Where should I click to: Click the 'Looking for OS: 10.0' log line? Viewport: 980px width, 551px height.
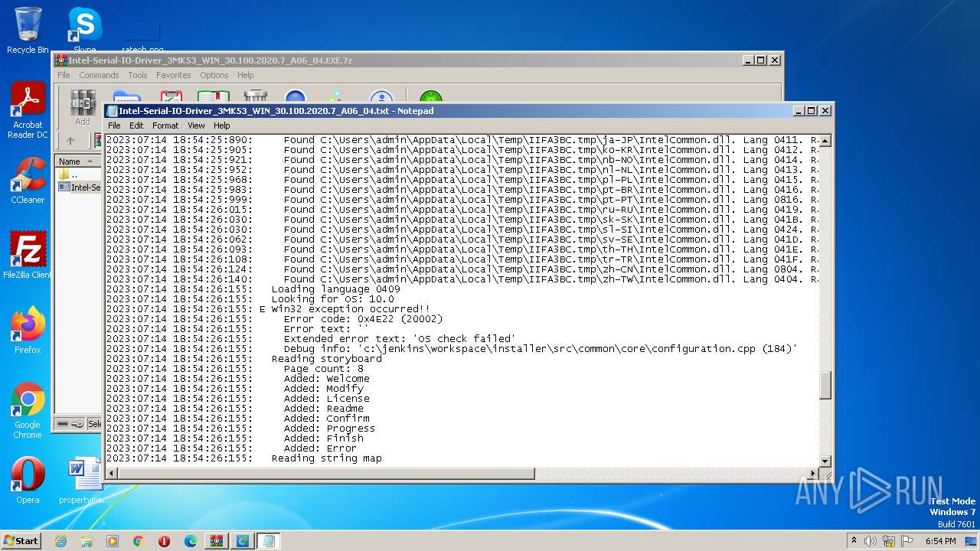250,299
